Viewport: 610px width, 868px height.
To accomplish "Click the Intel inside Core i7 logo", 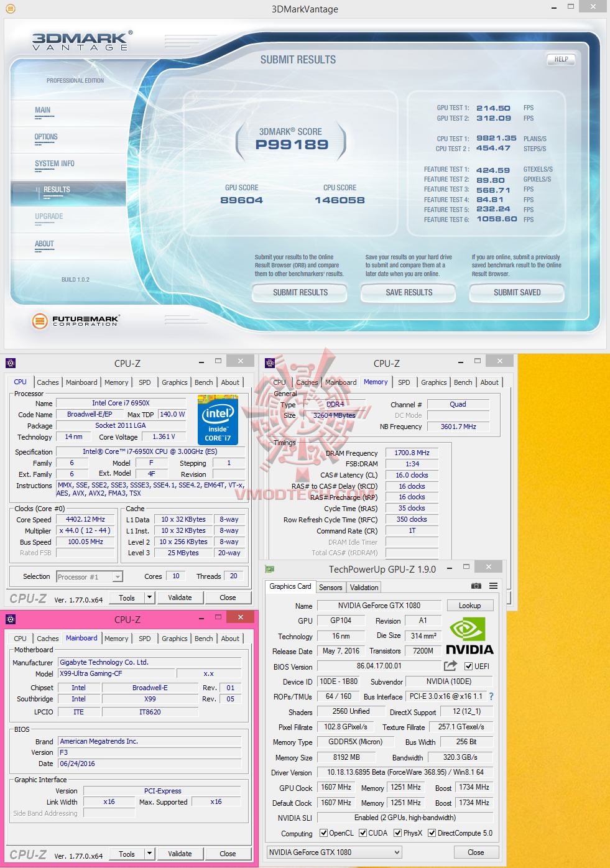I will pyautogui.click(x=218, y=420).
